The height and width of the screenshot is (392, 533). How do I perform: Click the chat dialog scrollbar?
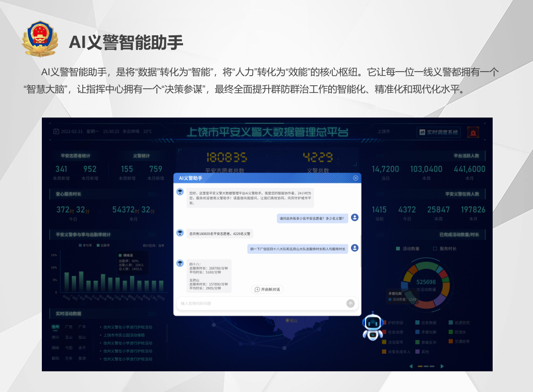click(x=361, y=251)
